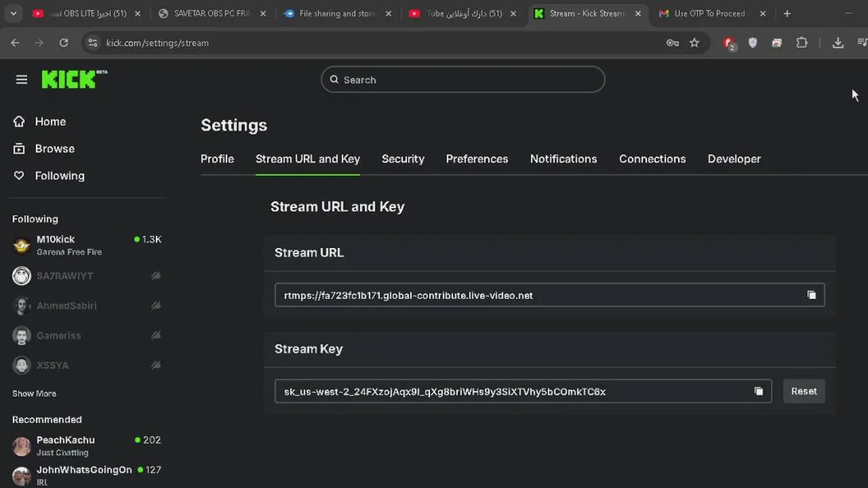Click the address bar URL

[x=157, y=43]
